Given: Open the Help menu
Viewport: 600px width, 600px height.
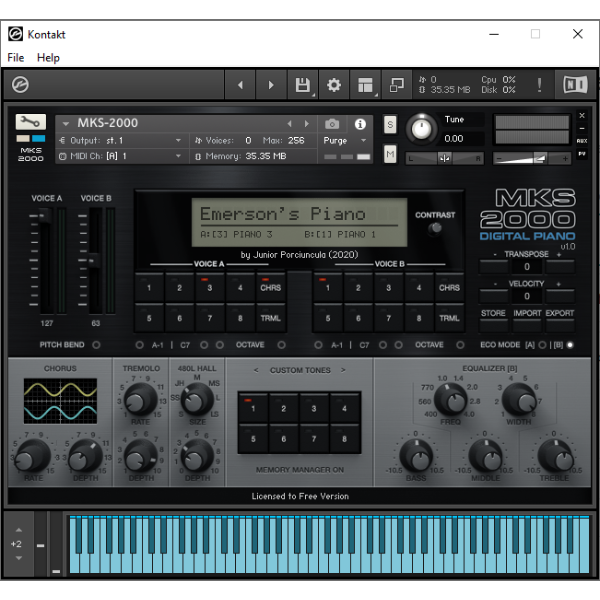Looking at the screenshot, I should coord(48,58).
